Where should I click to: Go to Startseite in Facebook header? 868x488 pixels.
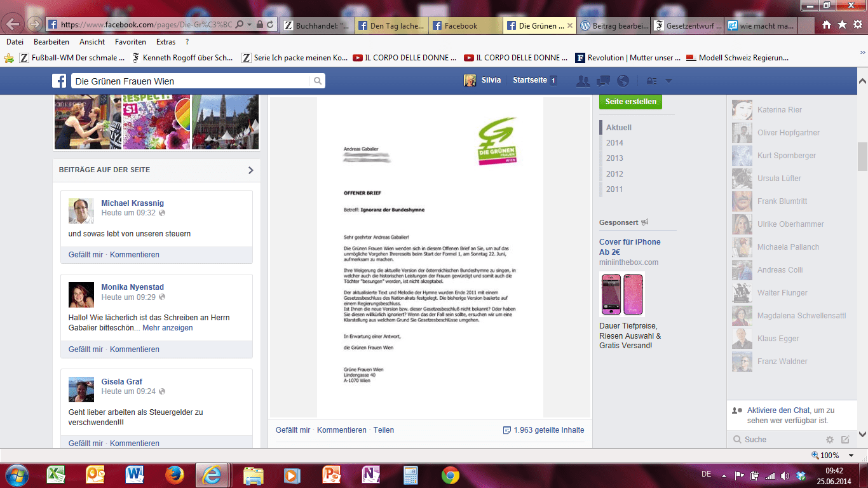click(530, 81)
